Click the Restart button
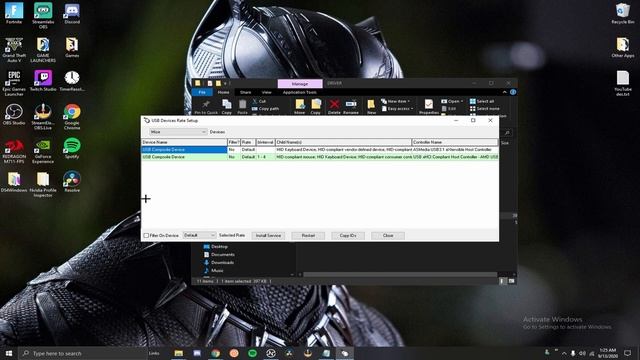 pyautogui.click(x=308, y=236)
